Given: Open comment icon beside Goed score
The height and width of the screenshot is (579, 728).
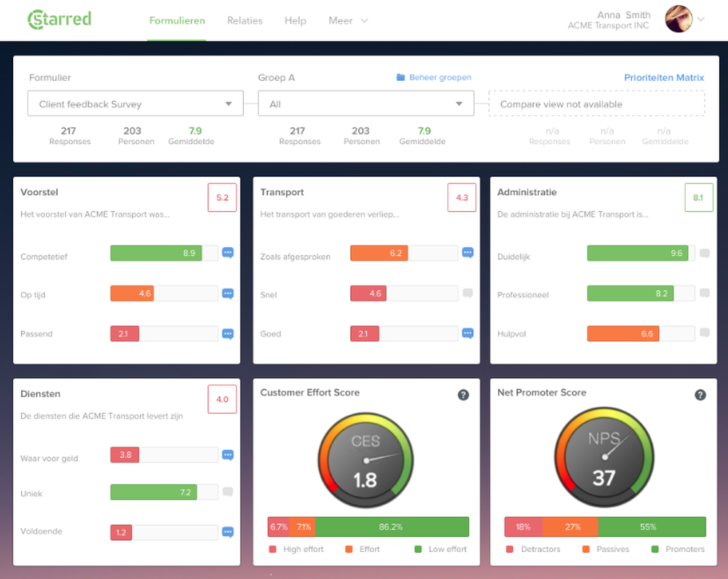Looking at the screenshot, I should pos(467,334).
